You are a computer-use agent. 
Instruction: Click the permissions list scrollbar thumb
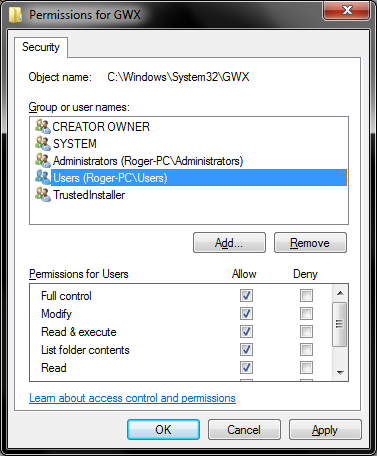[340, 324]
